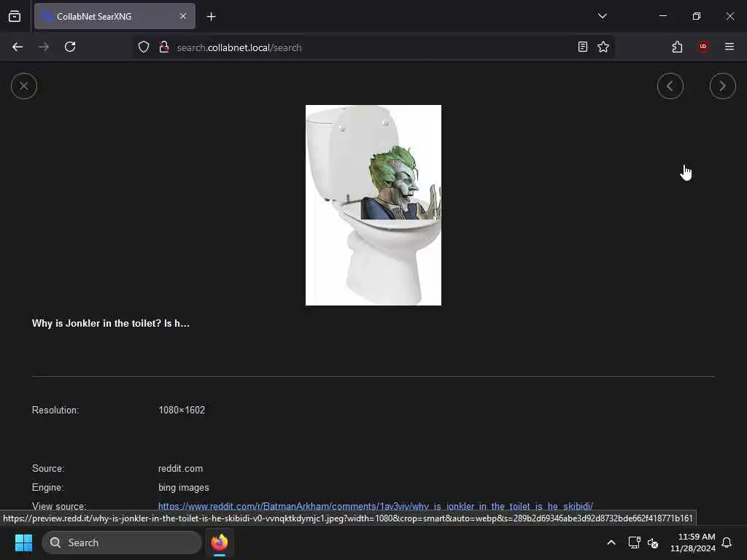The image size is (747, 560).
Task: Open the Jonkler toilet image preview
Action: coord(373,205)
